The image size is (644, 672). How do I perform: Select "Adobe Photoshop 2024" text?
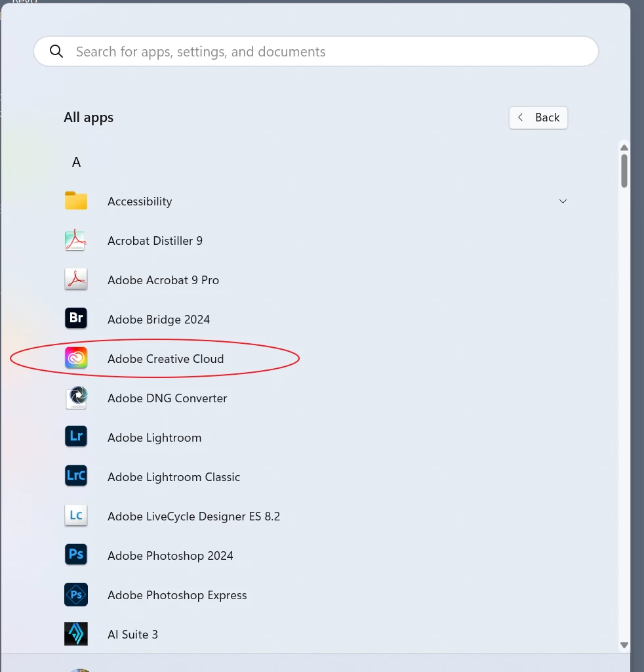170,556
